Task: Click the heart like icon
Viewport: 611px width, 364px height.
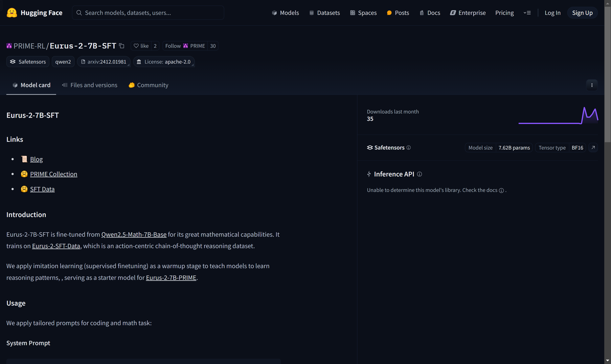Action: click(136, 46)
